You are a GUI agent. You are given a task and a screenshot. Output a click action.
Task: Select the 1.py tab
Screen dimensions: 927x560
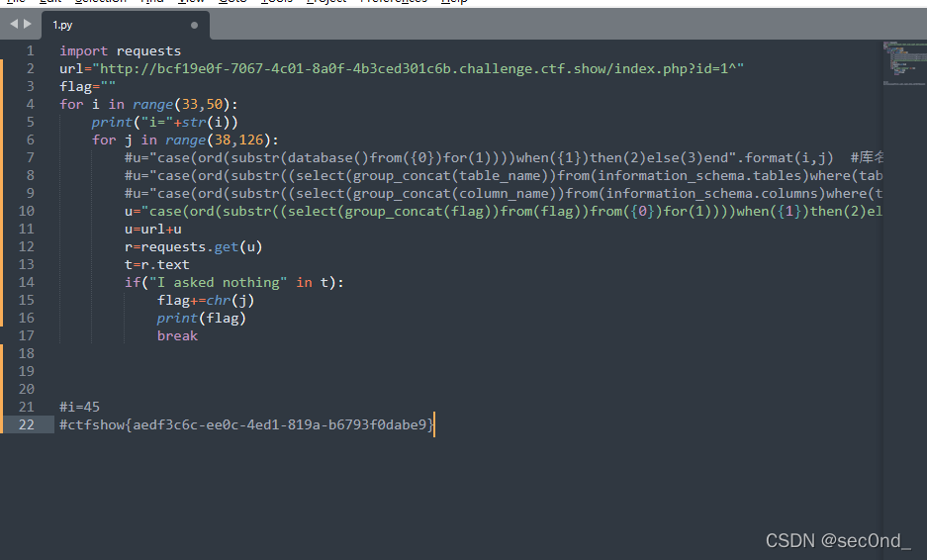pos(126,26)
